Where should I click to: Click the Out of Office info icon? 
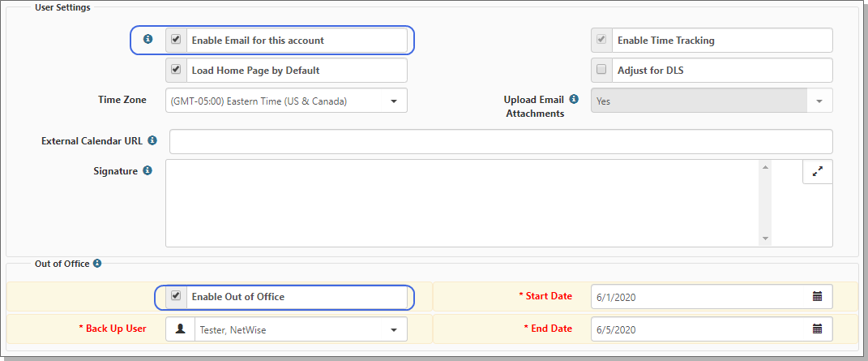click(97, 263)
